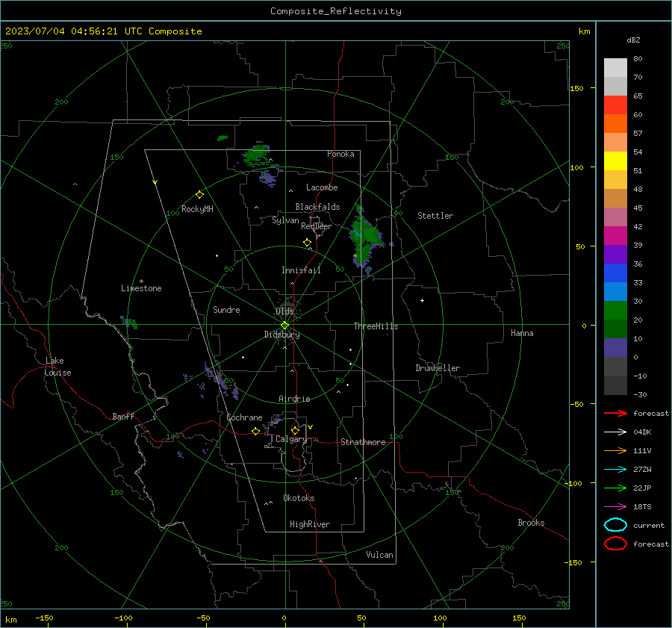Image resolution: width=672 pixels, height=628 pixels.
Task: Click the Strathmore town label
Action: pos(363,442)
